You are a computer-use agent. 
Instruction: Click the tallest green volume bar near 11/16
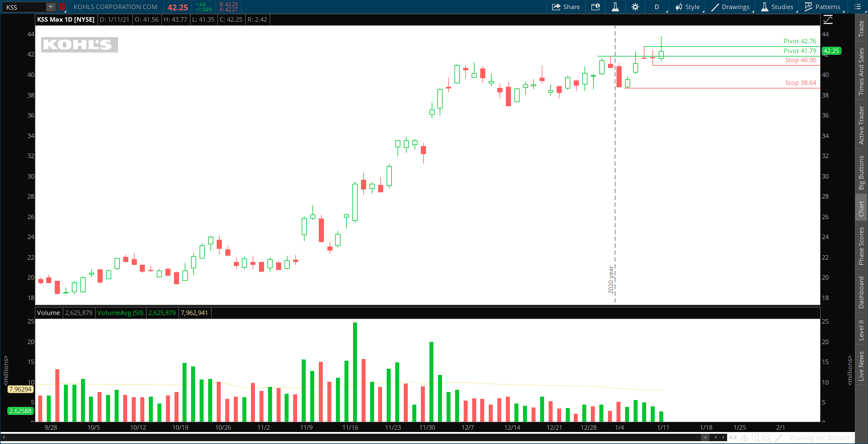pos(355,372)
